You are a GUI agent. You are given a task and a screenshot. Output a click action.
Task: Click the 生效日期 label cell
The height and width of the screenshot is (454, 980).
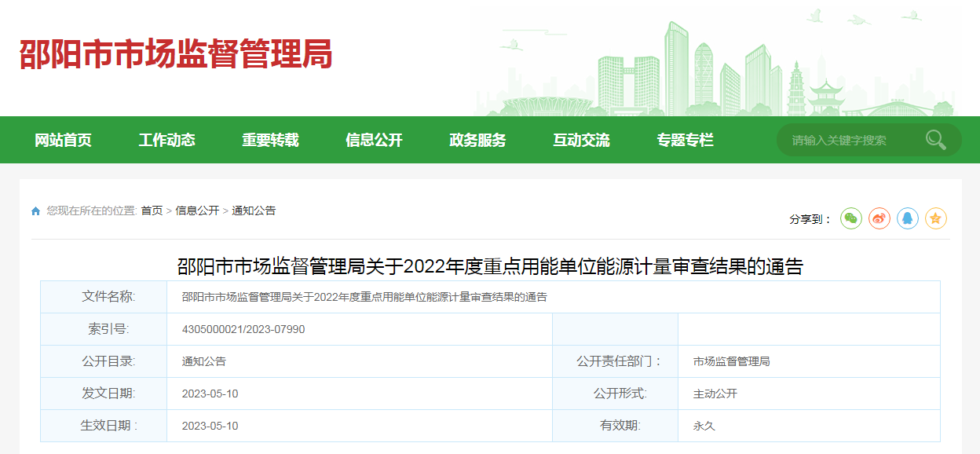pos(104,426)
